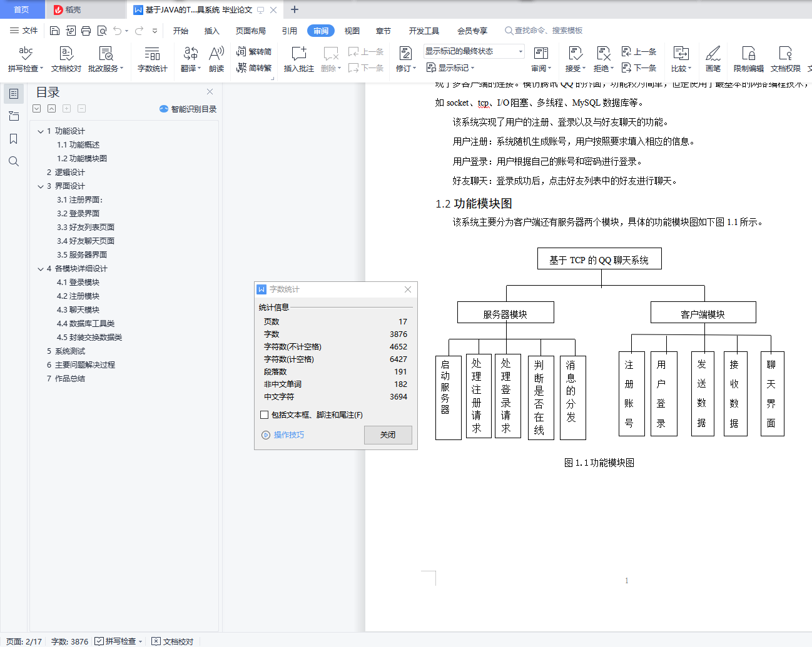Click 文档校对 in the status bar
The height and width of the screenshot is (647, 812).
point(173,641)
